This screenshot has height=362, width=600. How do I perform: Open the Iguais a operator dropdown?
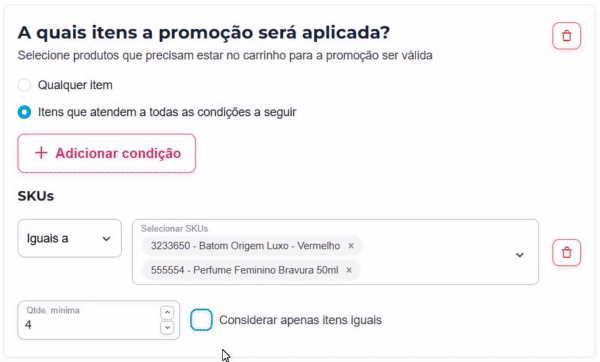(70, 238)
